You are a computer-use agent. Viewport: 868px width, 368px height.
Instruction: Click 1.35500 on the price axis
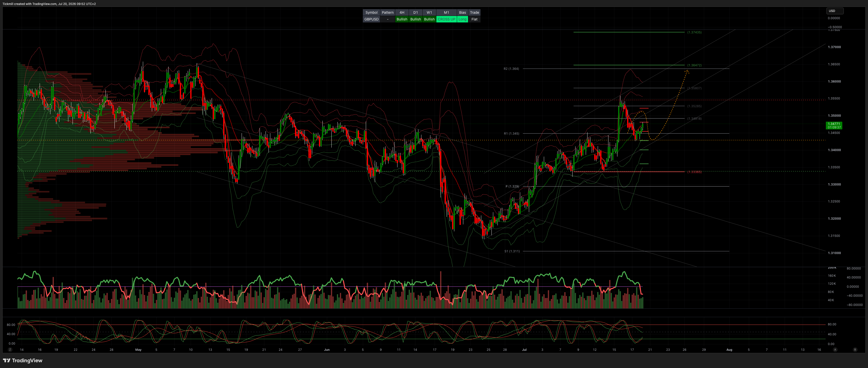pos(834,99)
